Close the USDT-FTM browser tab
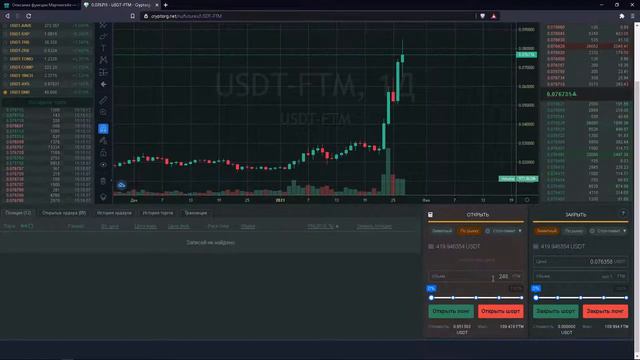Image resolution: width=640 pixels, height=360 pixels. 157,5
